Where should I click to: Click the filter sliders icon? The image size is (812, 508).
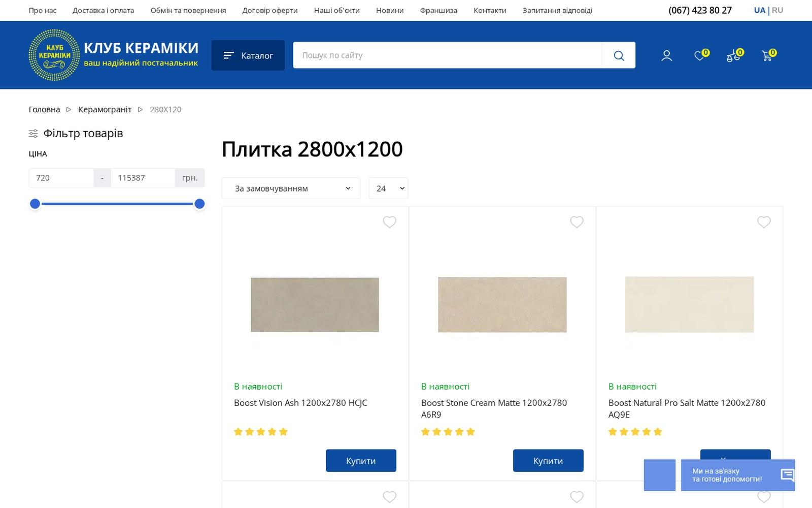(33, 134)
